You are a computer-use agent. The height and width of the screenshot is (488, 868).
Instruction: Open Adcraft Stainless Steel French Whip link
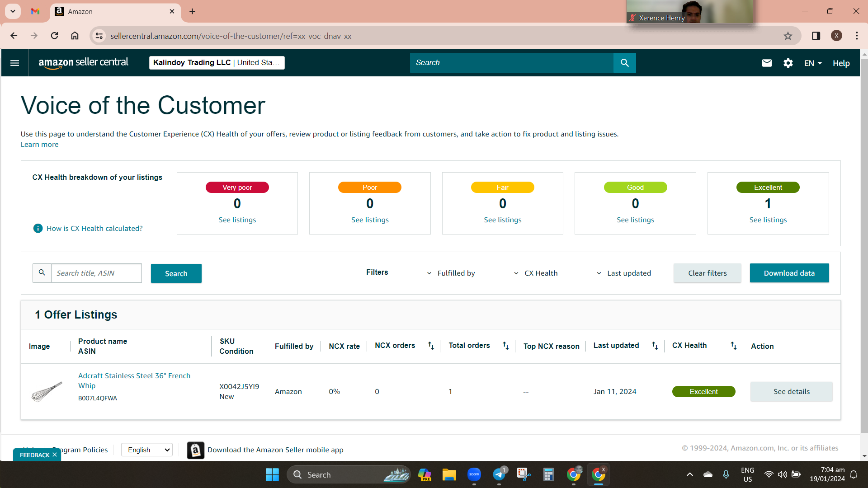[134, 380]
